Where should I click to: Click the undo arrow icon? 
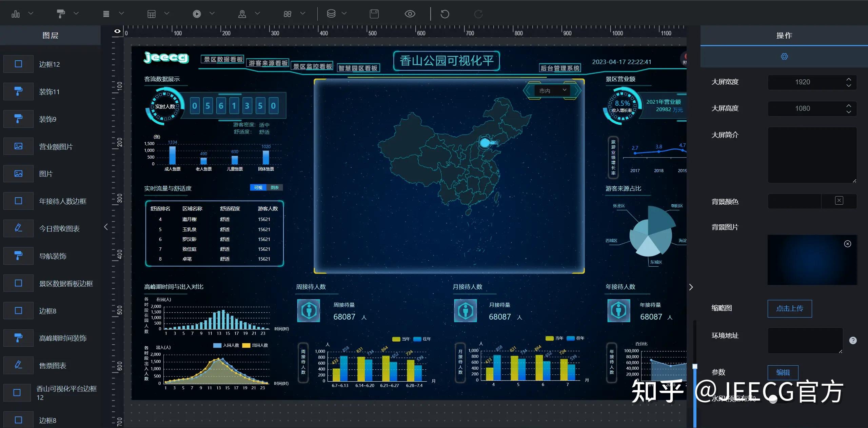click(445, 14)
